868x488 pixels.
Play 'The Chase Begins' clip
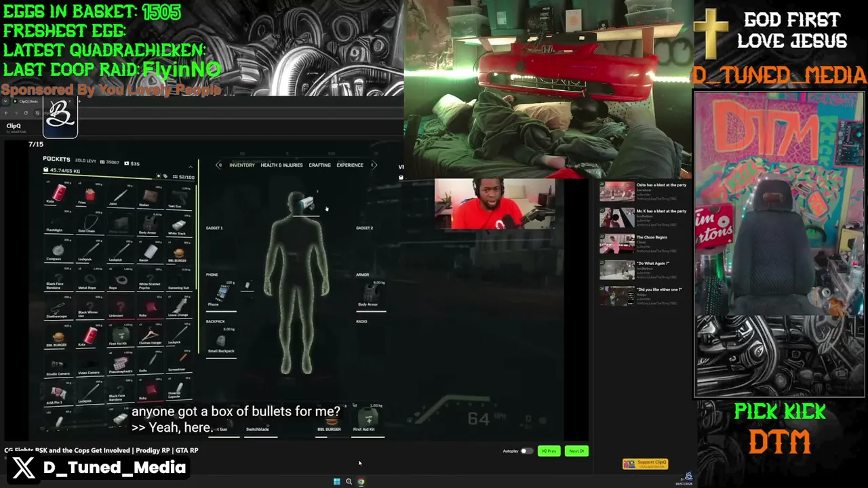(644, 243)
